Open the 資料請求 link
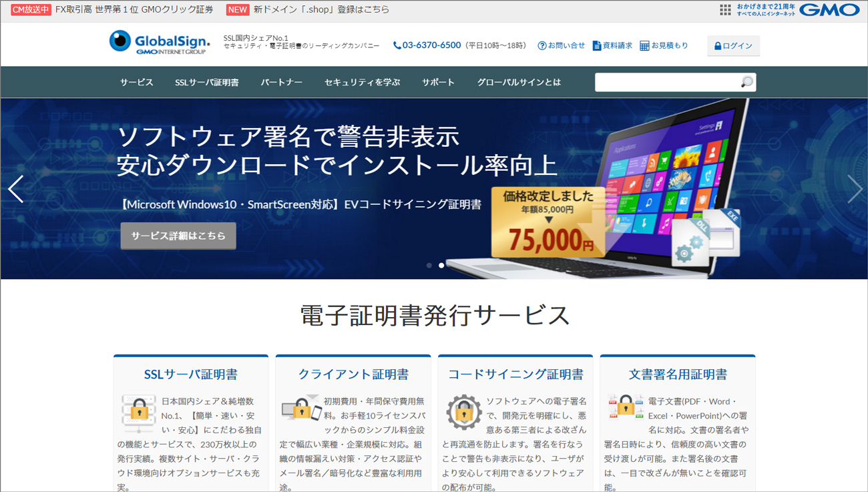The height and width of the screenshot is (492, 868). pyautogui.click(x=618, y=46)
